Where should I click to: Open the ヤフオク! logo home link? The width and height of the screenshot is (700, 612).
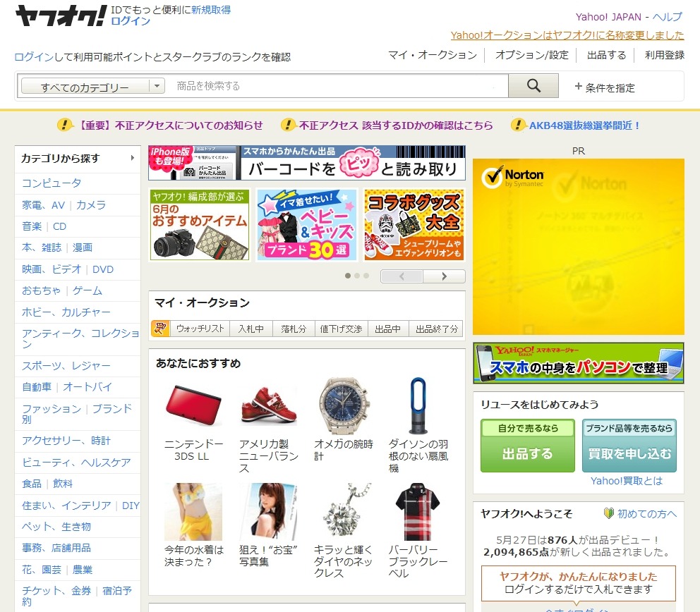[61, 16]
